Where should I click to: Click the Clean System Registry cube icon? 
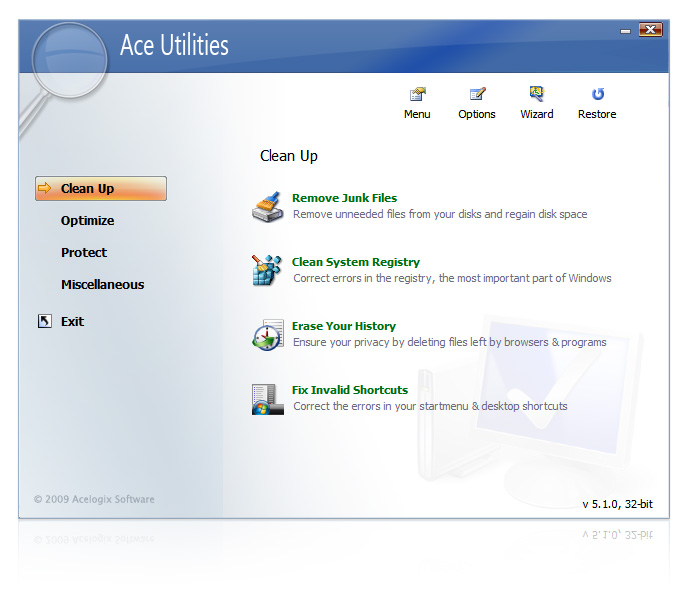click(268, 270)
